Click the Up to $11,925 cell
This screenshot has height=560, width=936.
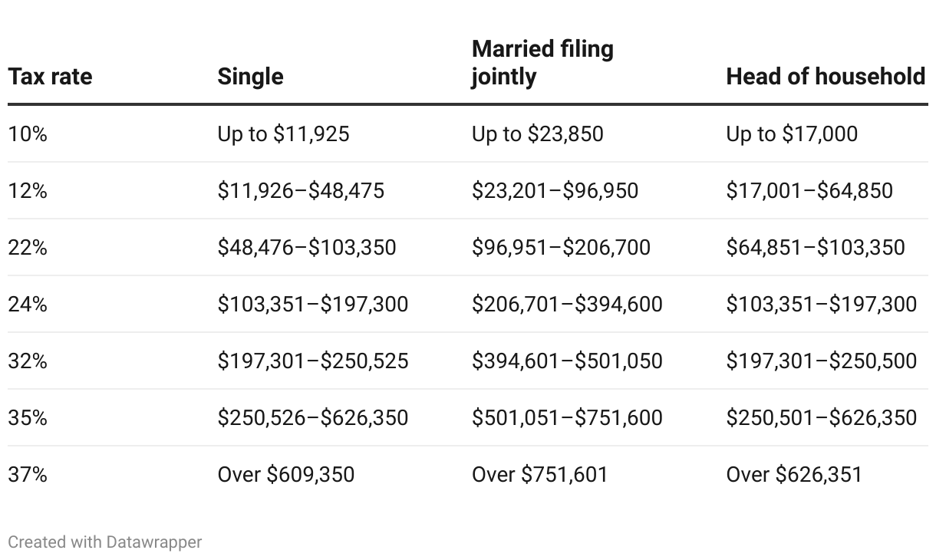point(283,134)
